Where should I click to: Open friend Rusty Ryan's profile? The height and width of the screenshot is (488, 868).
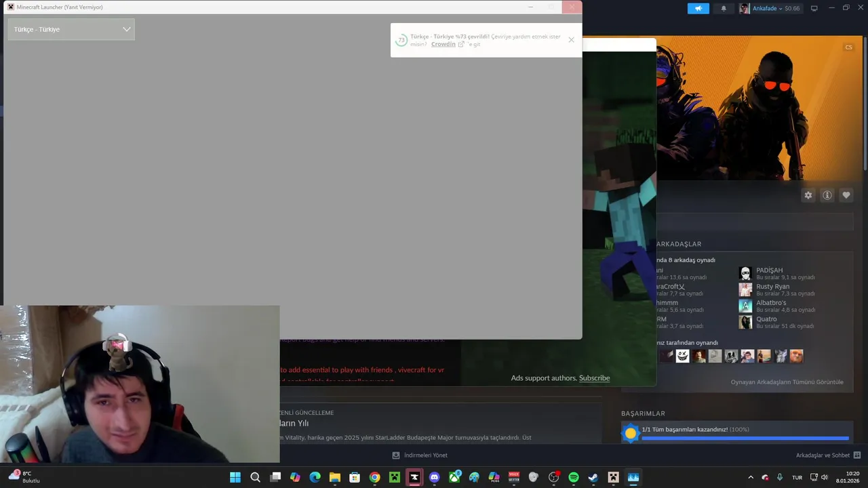(x=772, y=287)
